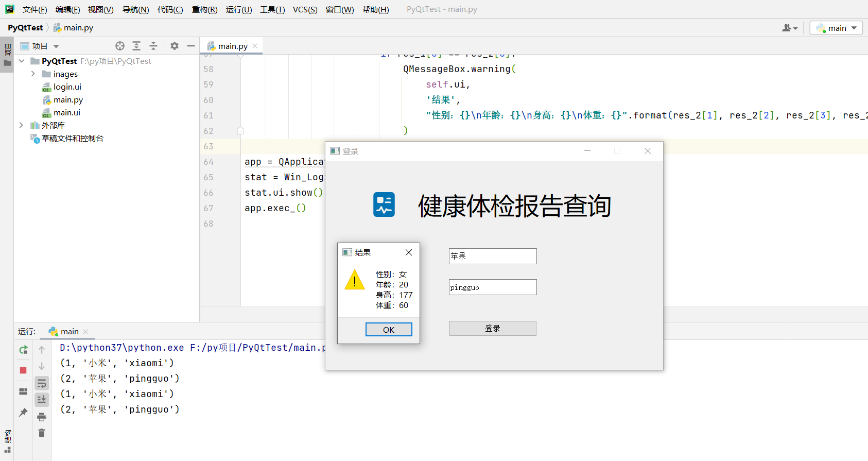Image resolution: width=868 pixels, height=461 pixels.
Task: Pin the run tab
Action: pyautogui.click(x=23, y=413)
